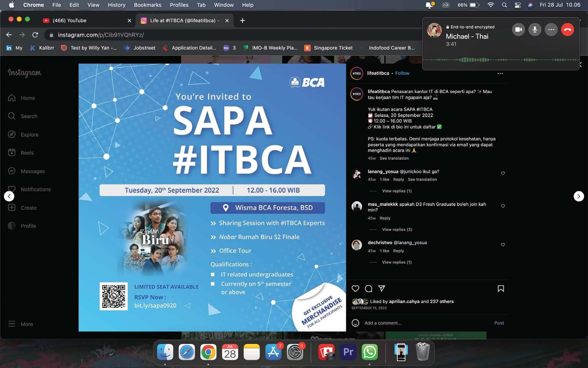Open the View menu

[x=93, y=5]
